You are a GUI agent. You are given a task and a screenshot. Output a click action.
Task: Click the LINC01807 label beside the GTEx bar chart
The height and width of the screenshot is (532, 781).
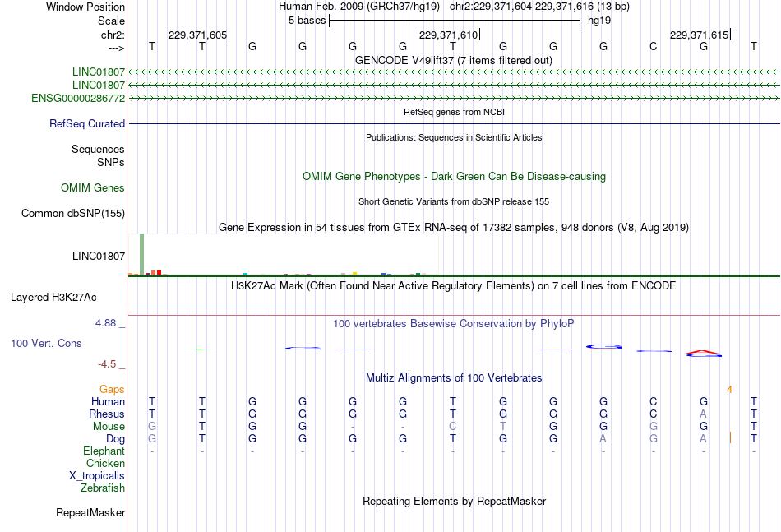point(99,256)
